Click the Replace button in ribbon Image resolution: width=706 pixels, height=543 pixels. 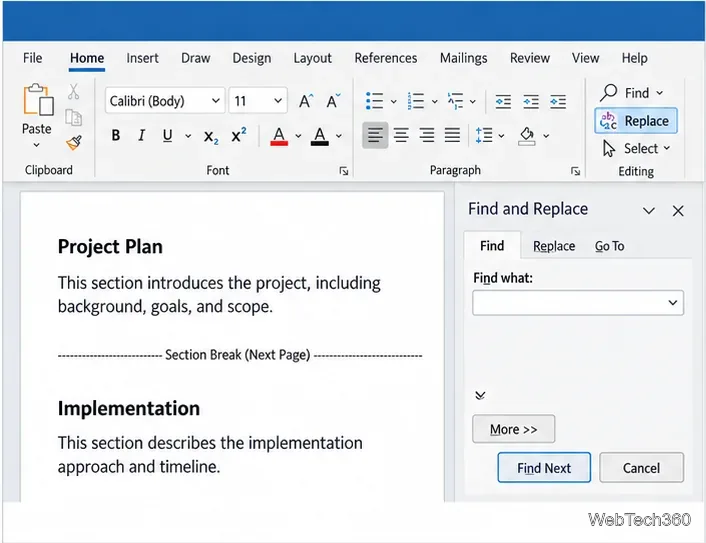coord(636,121)
